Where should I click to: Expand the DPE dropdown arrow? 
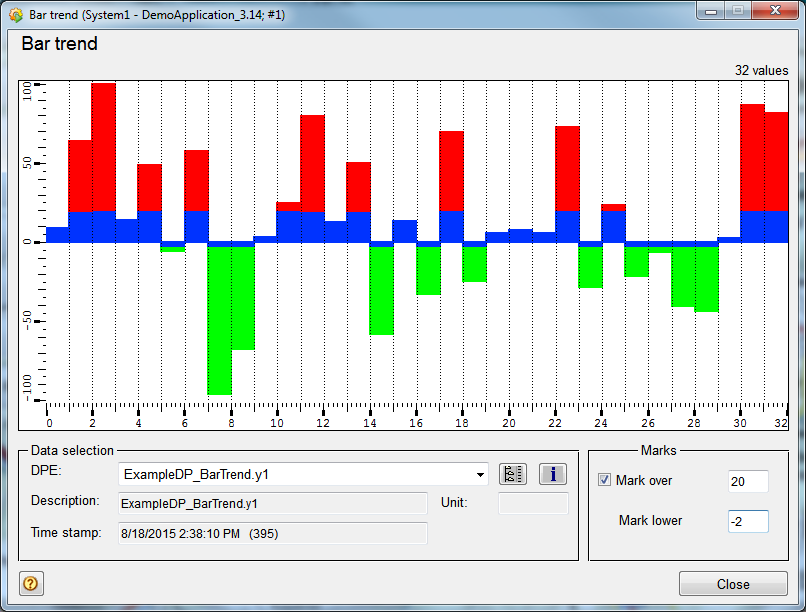(x=480, y=475)
